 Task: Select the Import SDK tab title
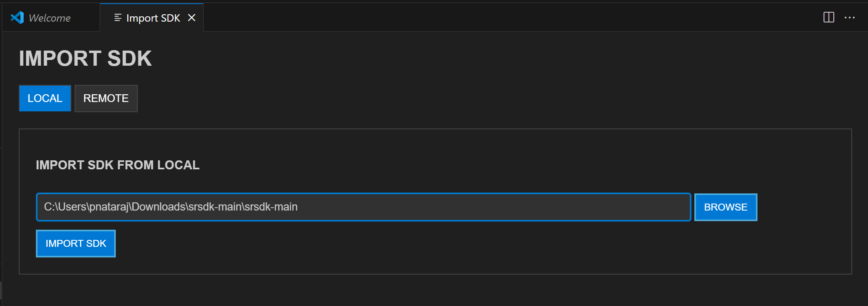coord(153,18)
